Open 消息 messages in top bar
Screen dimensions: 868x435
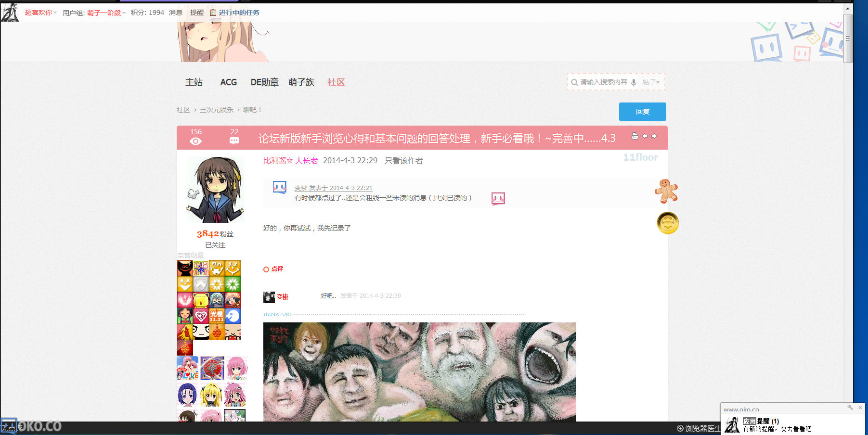175,13
